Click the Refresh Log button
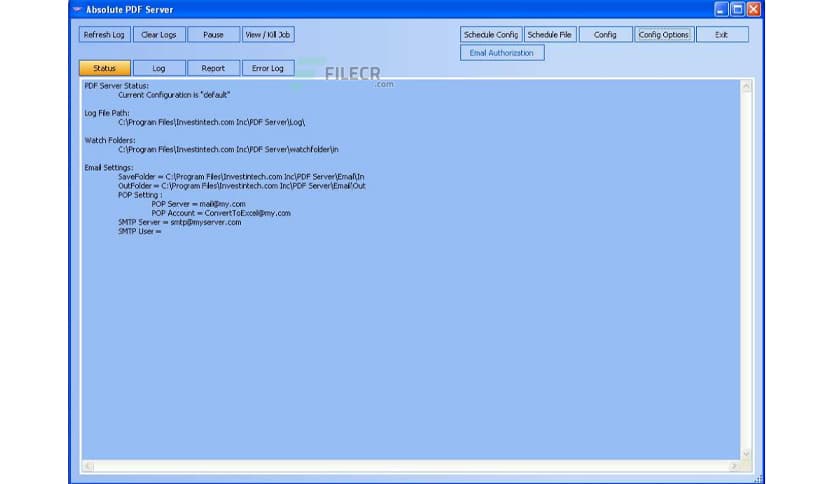Screen dimensions: 836x484 (x=104, y=35)
